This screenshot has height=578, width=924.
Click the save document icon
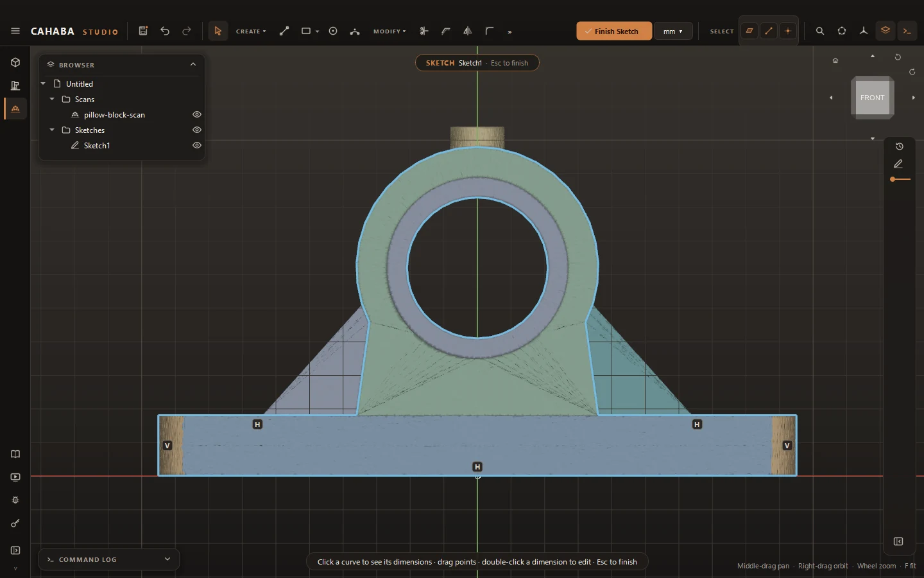(143, 31)
